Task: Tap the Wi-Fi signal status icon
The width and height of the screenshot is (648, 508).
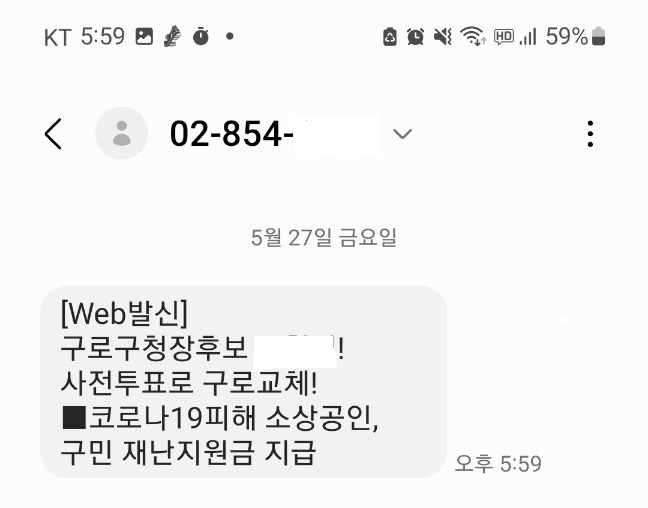Action: [473, 36]
